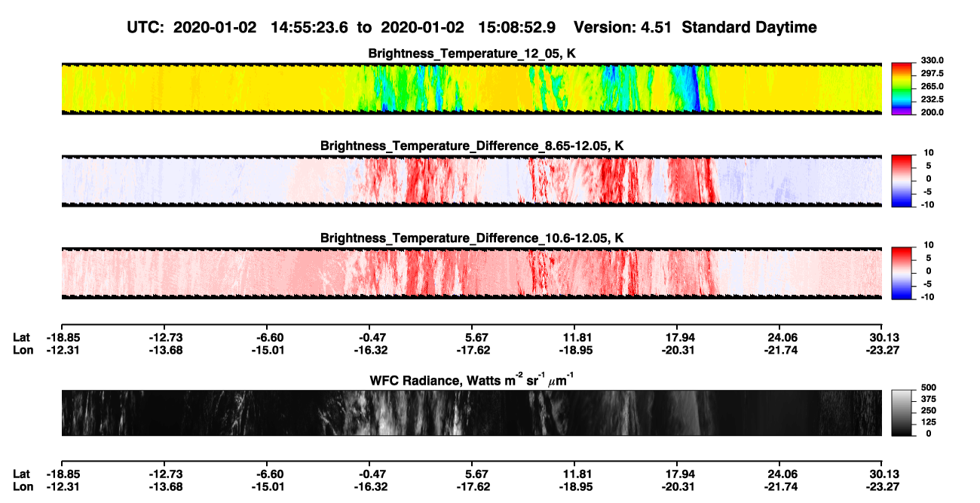
Task: Click the 8.65-12.05 temperature difference image strip
Action: (471, 181)
